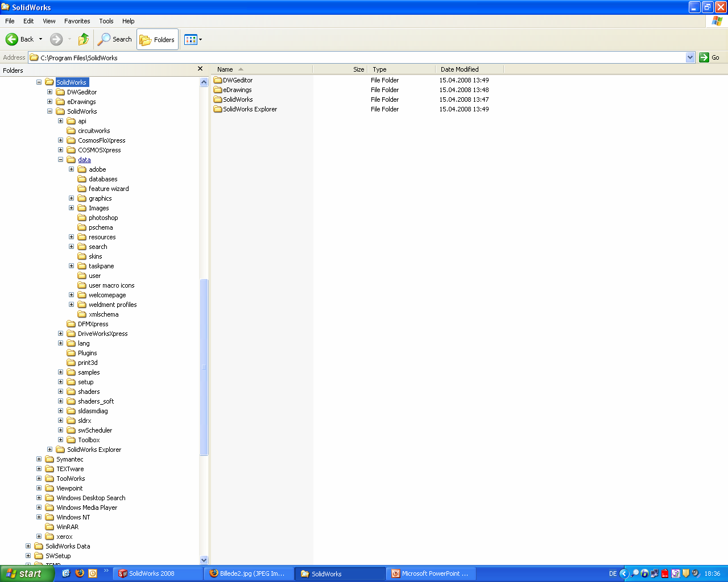This screenshot has height=582, width=728.
Task: Close the Folders pane
Action: click(x=200, y=69)
